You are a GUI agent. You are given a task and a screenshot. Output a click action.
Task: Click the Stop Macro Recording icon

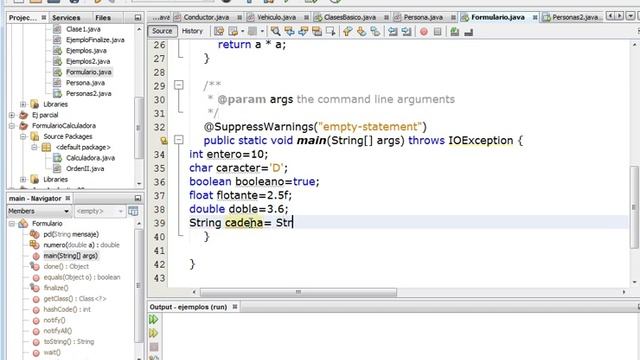point(438,31)
